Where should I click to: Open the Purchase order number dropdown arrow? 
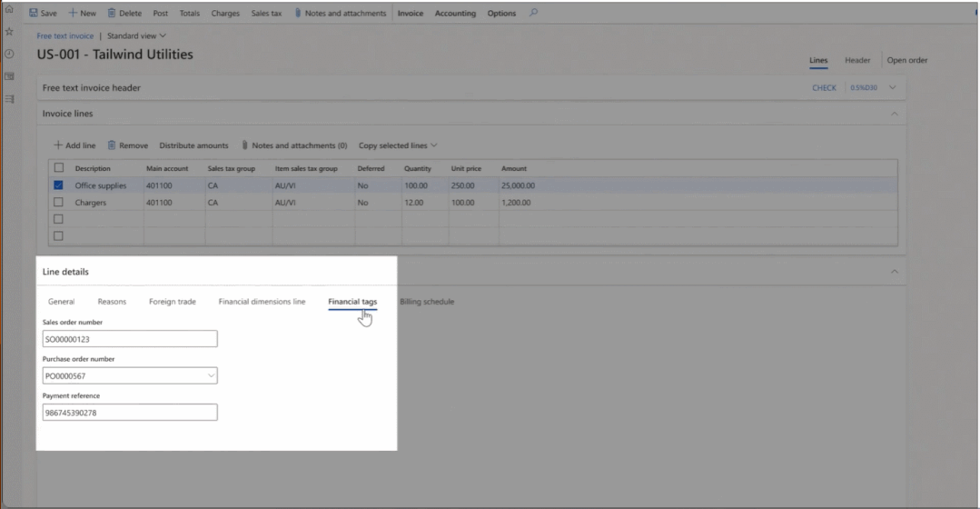[211, 375]
